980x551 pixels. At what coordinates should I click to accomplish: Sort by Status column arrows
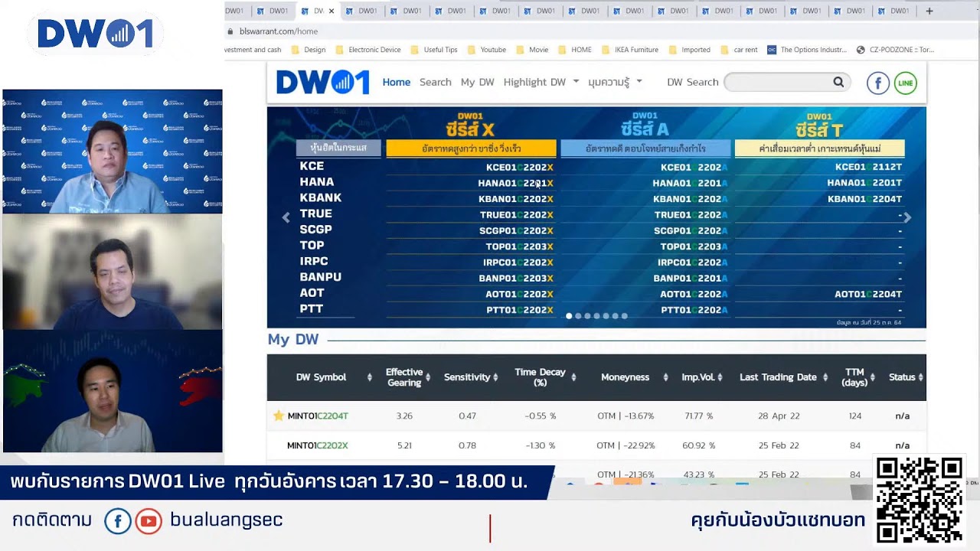click(920, 377)
